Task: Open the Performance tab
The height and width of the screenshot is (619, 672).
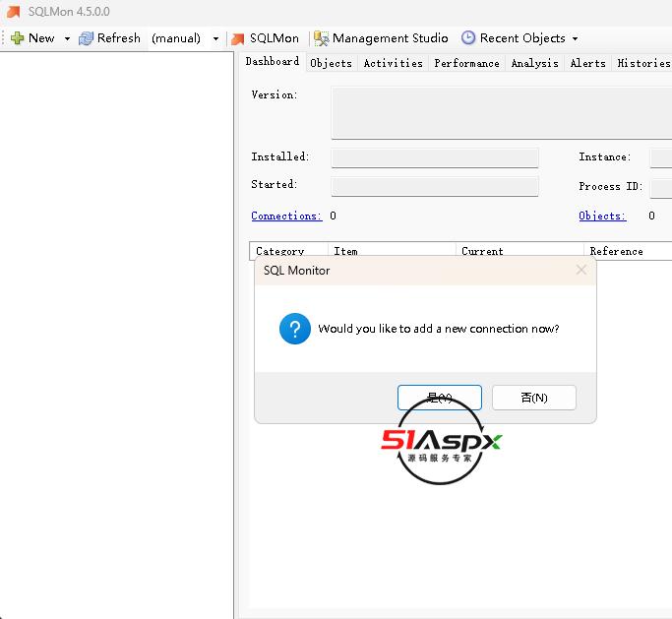Action: coord(466,63)
